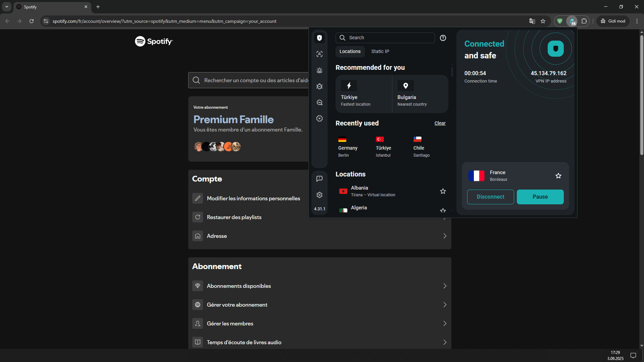
Task: Click the green shield extension icon
Action: [x=560, y=21]
